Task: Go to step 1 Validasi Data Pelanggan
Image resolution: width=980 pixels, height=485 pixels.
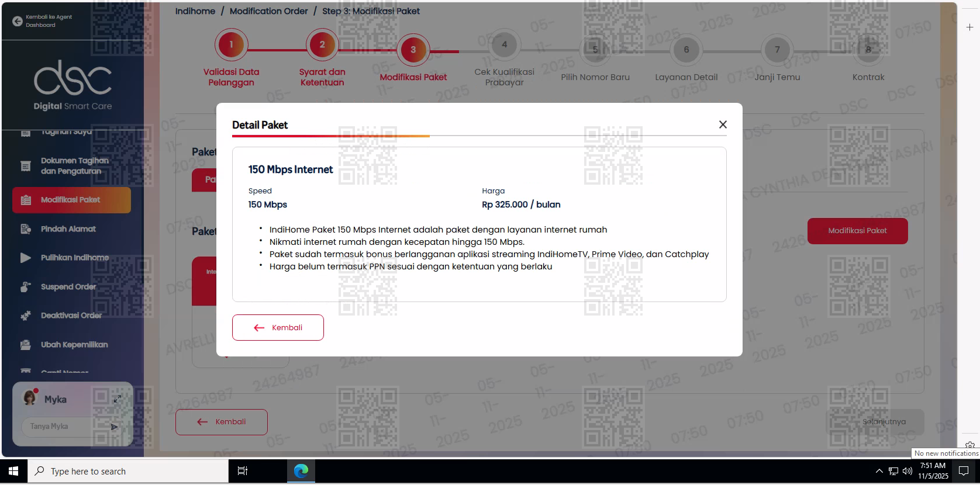Action: pos(231,44)
